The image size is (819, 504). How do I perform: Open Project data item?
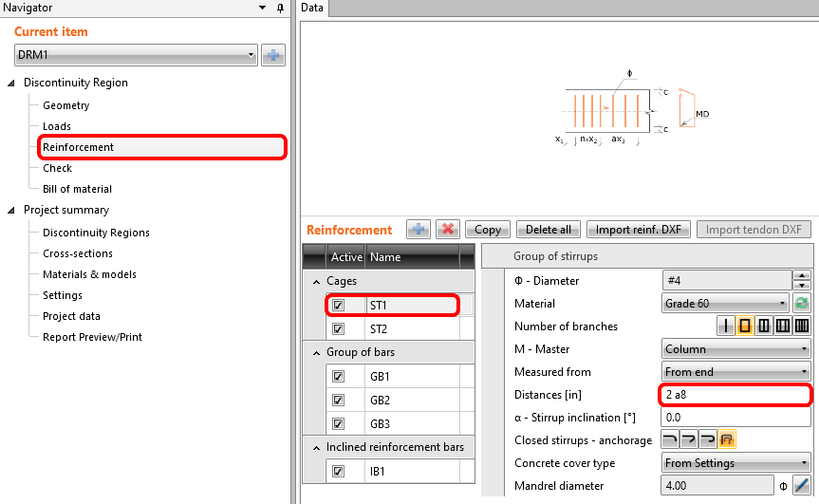(x=71, y=316)
